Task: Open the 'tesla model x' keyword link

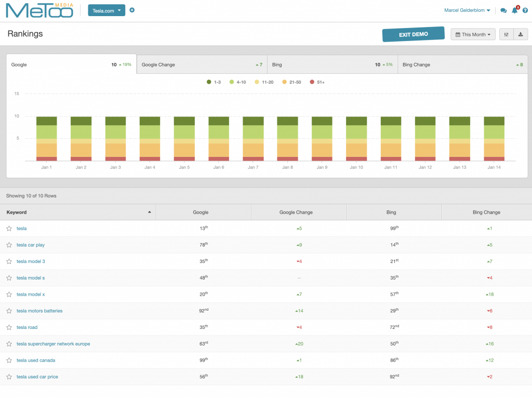Action: (x=31, y=295)
